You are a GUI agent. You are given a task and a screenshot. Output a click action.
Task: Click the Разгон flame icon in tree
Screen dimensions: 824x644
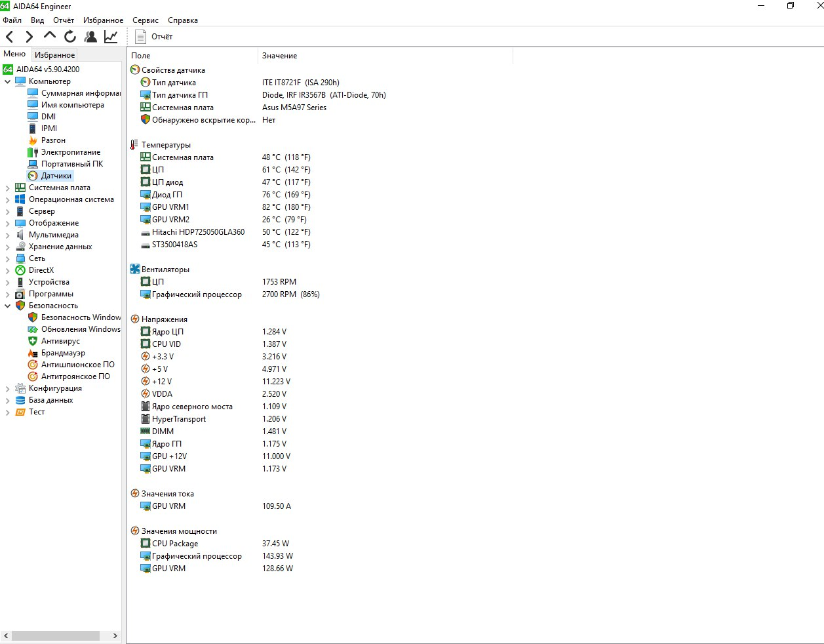coord(33,140)
